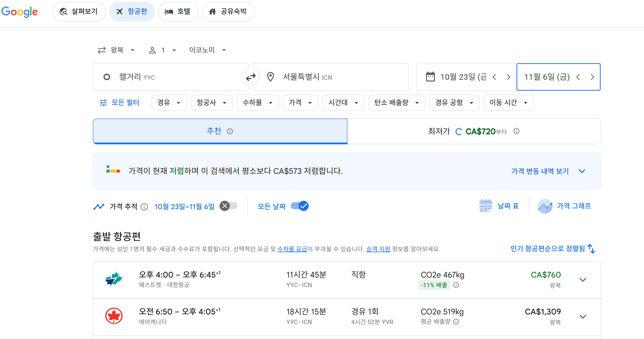Screen dimensions: 644x339
Task: Click the price tracking graph icon
Action: pyautogui.click(x=99, y=207)
